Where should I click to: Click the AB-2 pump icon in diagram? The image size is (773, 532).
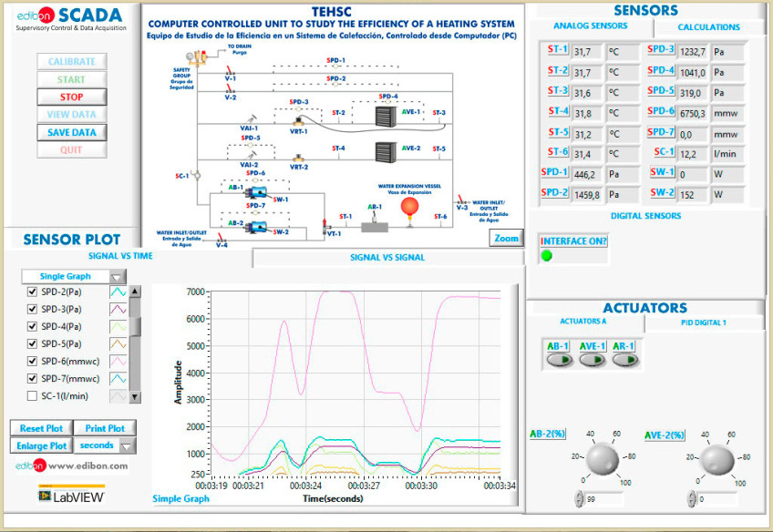coord(256,227)
